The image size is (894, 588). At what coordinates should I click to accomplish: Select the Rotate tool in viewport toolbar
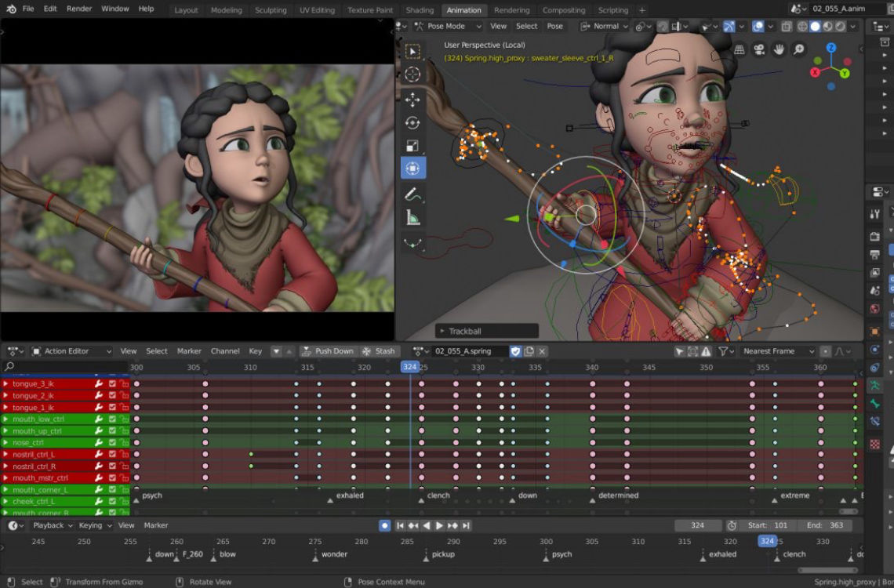(x=413, y=123)
